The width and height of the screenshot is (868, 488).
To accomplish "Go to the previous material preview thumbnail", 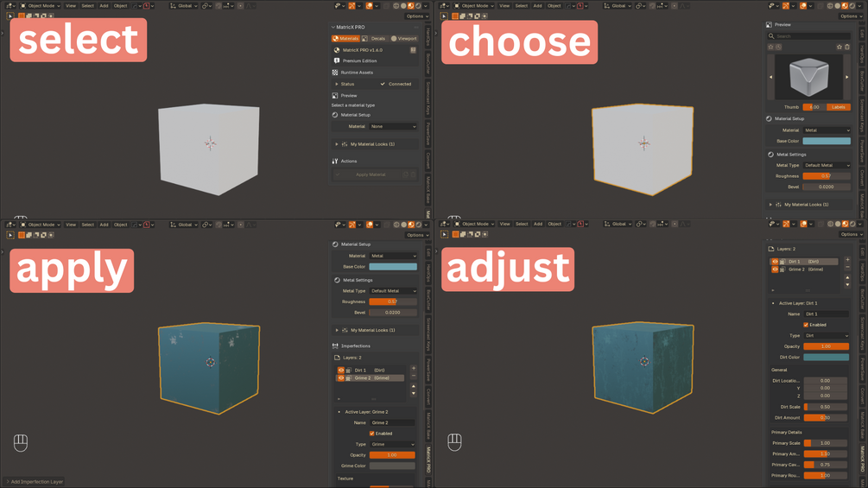I will pyautogui.click(x=770, y=78).
